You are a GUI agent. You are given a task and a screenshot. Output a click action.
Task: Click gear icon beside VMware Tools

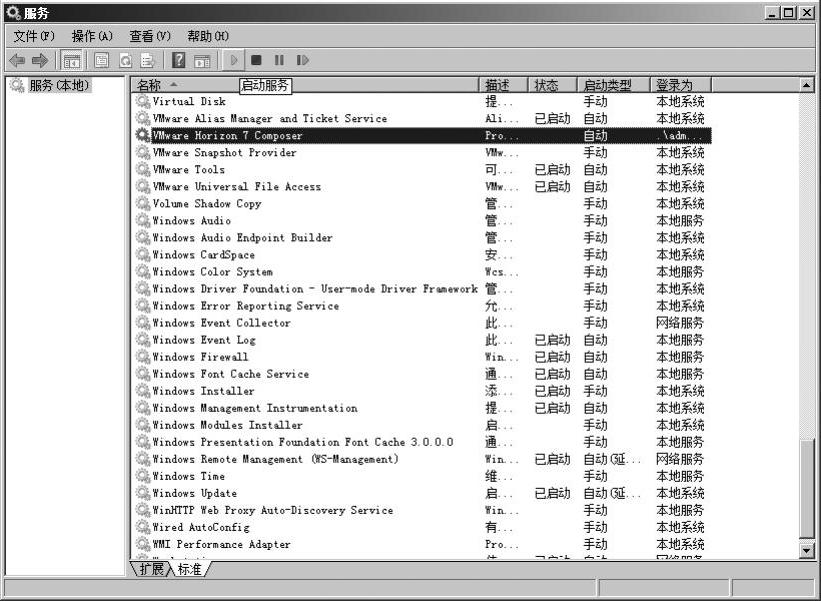click(x=142, y=169)
